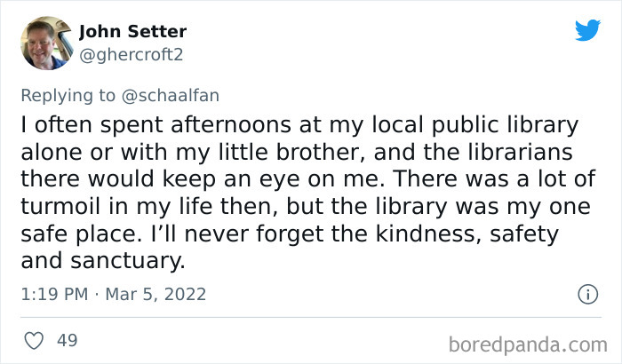
Task: Open the Twitter info circle icon
Action: [x=586, y=293]
